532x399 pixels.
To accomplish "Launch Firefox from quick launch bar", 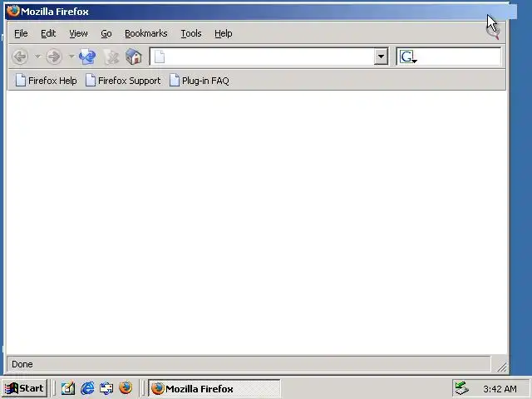I will [126, 388].
